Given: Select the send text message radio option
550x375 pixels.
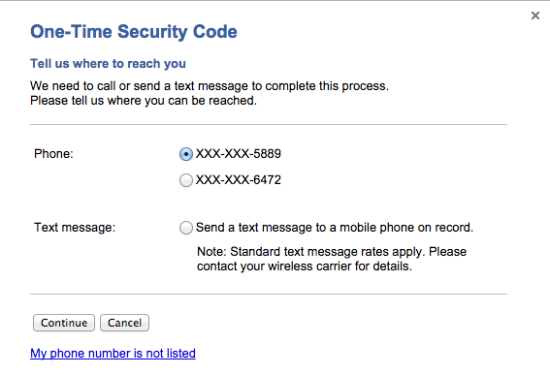Looking at the screenshot, I should coord(186,228).
